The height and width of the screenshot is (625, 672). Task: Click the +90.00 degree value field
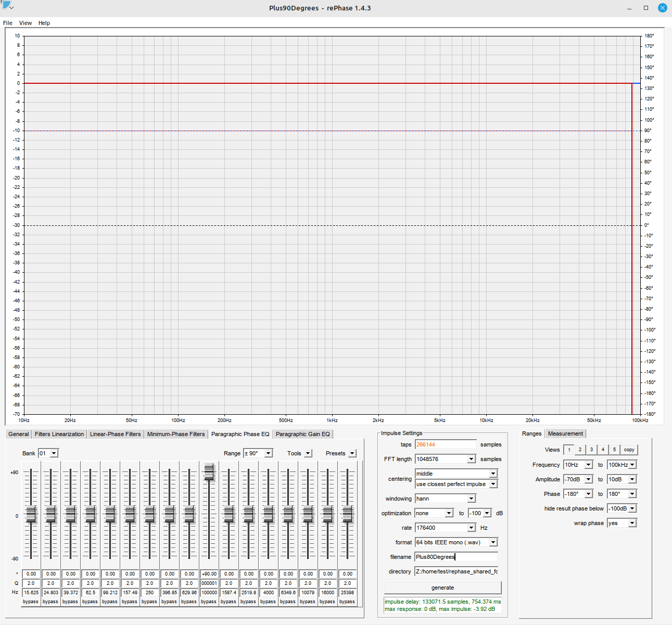[x=209, y=574]
